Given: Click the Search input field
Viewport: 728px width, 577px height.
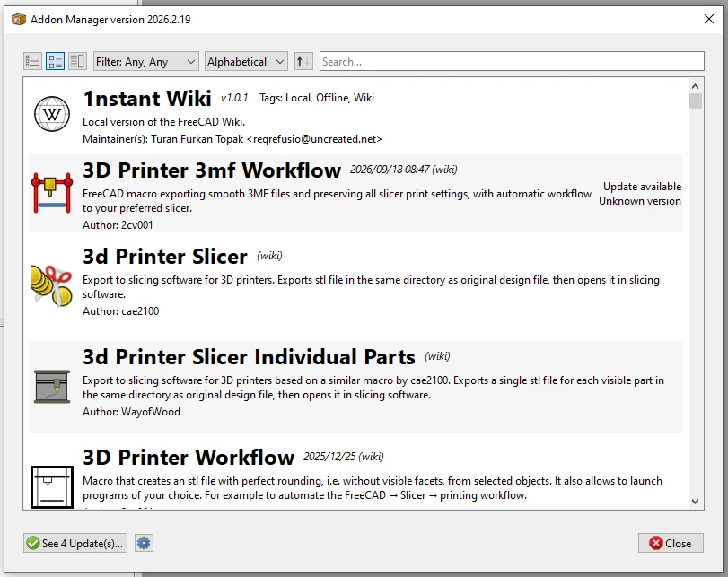Looking at the screenshot, I should pyautogui.click(x=512, y=61).
